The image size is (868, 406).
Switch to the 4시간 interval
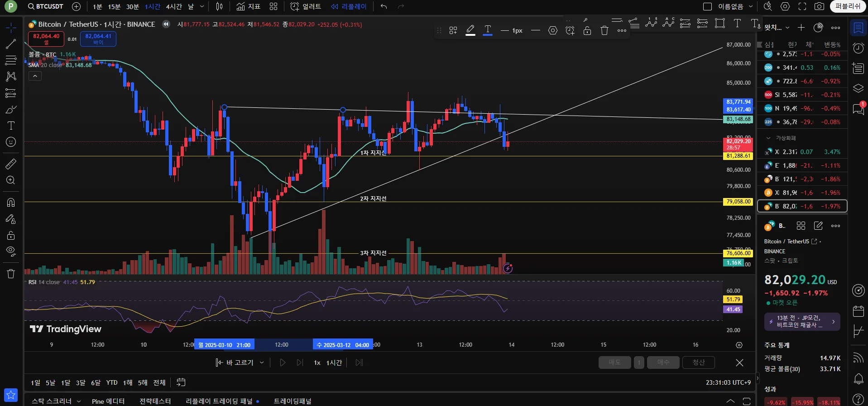tap(174, 6)
